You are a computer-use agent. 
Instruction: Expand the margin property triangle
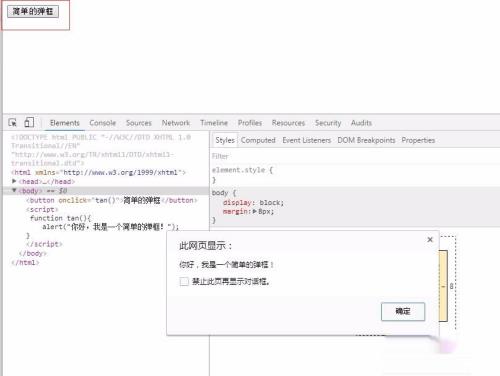[255, 211]
